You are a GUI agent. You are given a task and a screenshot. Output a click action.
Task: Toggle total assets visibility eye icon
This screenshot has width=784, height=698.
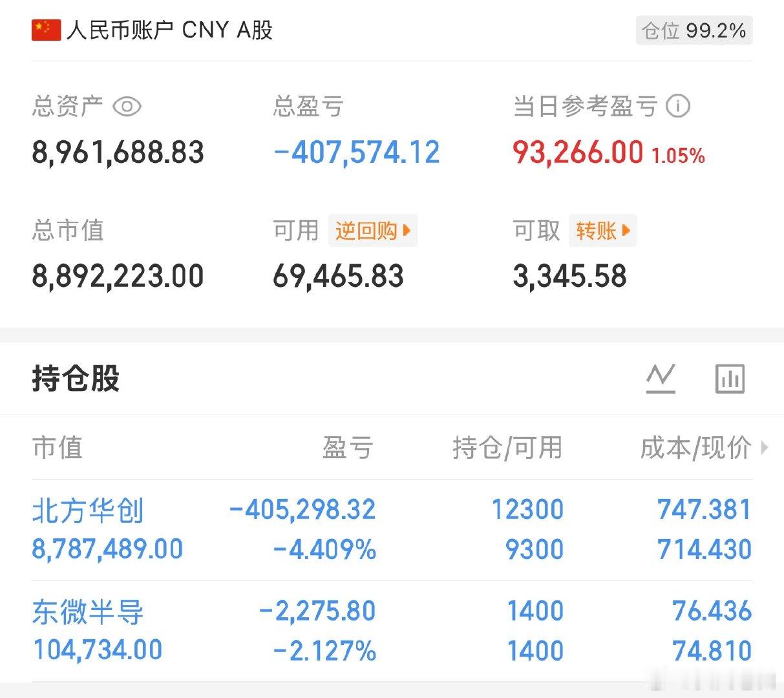[x=127, y=106]
